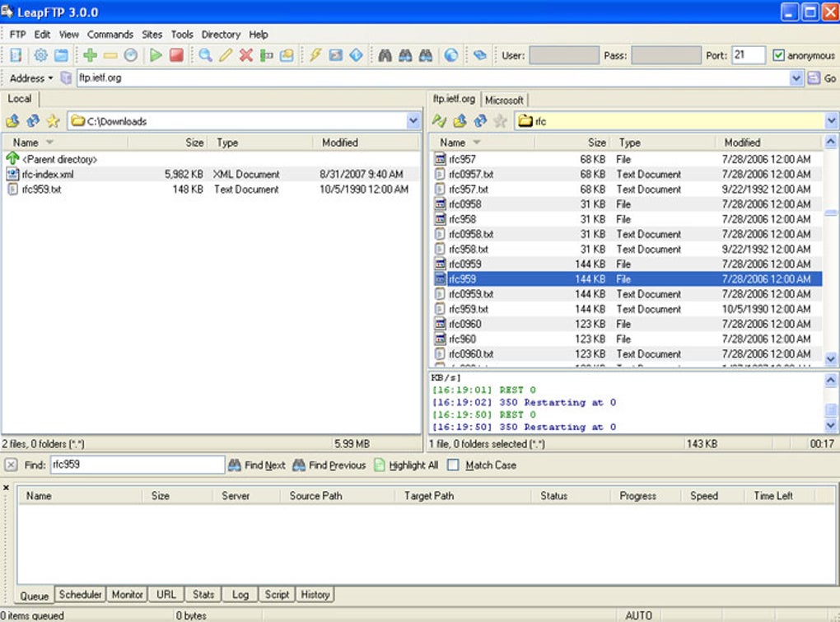Open the Sites menu
This screenshot has height=622, width=840.
pyautogui.click(x=152, y=35)
